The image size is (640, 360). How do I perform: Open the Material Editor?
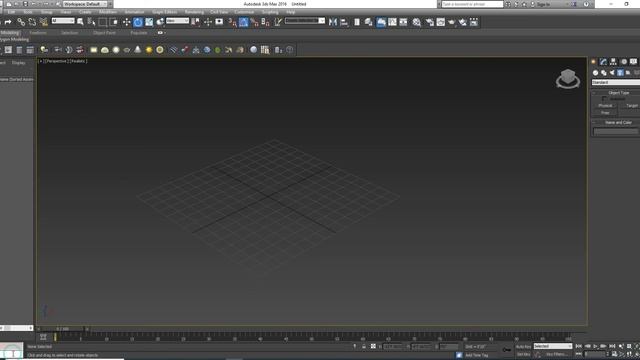[x=416, y=22]
